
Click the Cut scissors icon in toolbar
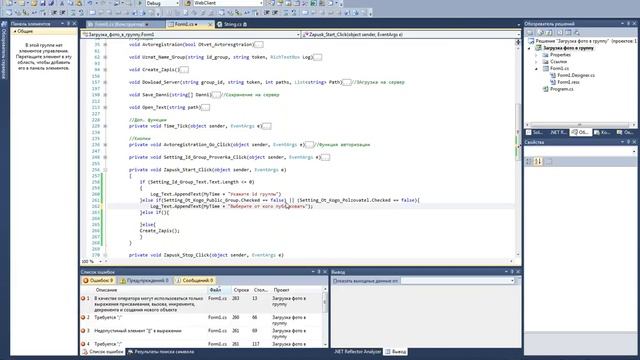(62, 3)
